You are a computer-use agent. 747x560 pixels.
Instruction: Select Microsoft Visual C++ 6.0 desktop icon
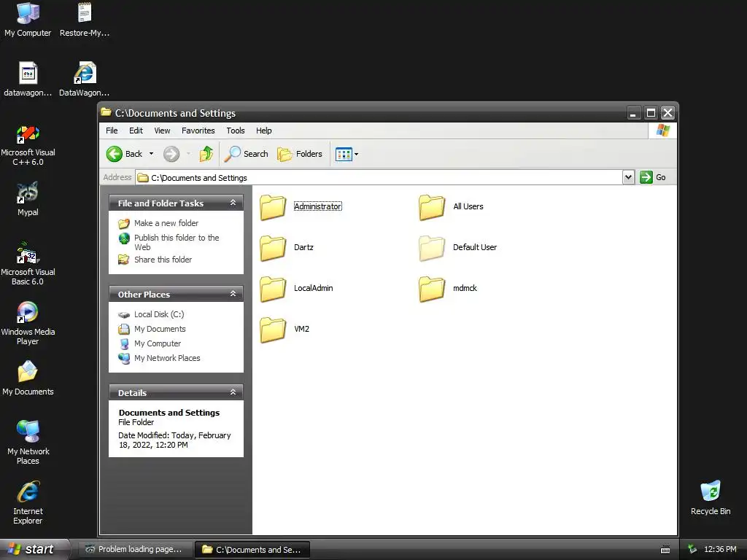pyautogui.click(x=28, y=145)
